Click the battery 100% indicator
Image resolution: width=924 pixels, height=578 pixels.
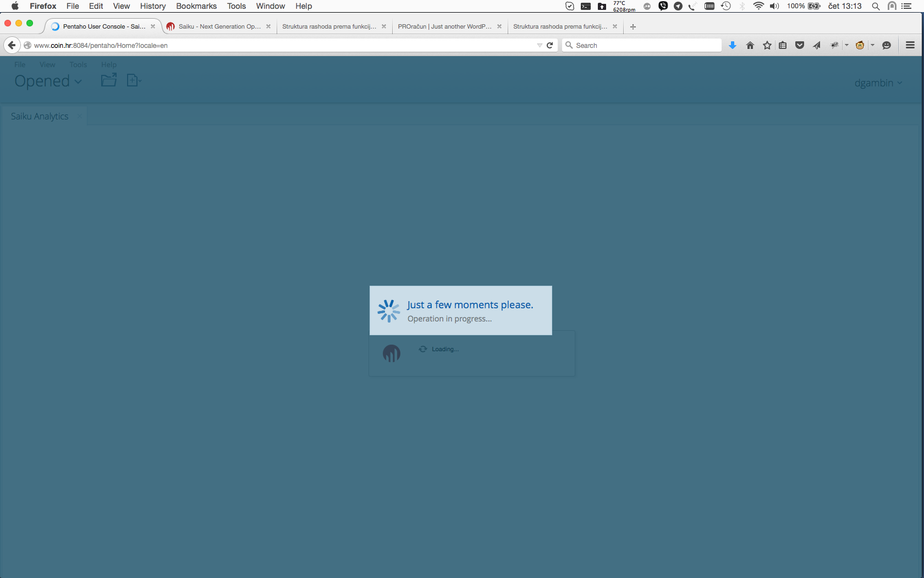(804, 6)
